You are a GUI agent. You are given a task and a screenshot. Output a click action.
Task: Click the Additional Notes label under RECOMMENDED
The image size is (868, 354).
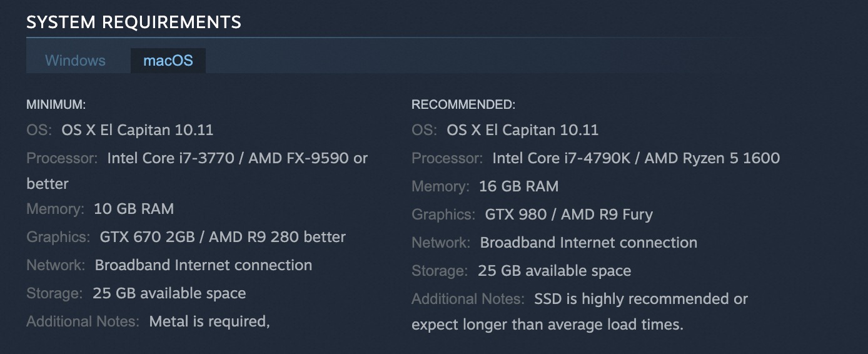(468, 299)
